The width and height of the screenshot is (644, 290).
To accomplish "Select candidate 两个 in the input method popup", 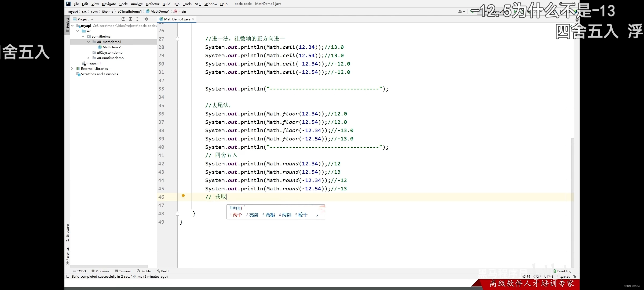I will click(x=237, y=215).
